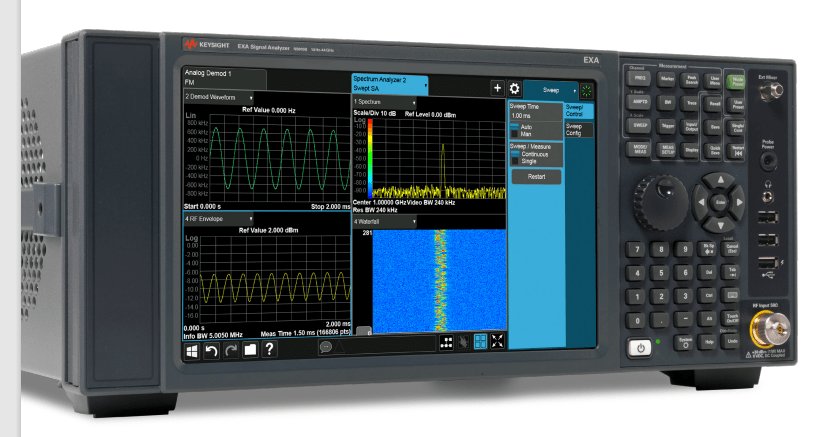Push the Recall hardkey
The width and height of the screenshot is (828, 437).
714,104
